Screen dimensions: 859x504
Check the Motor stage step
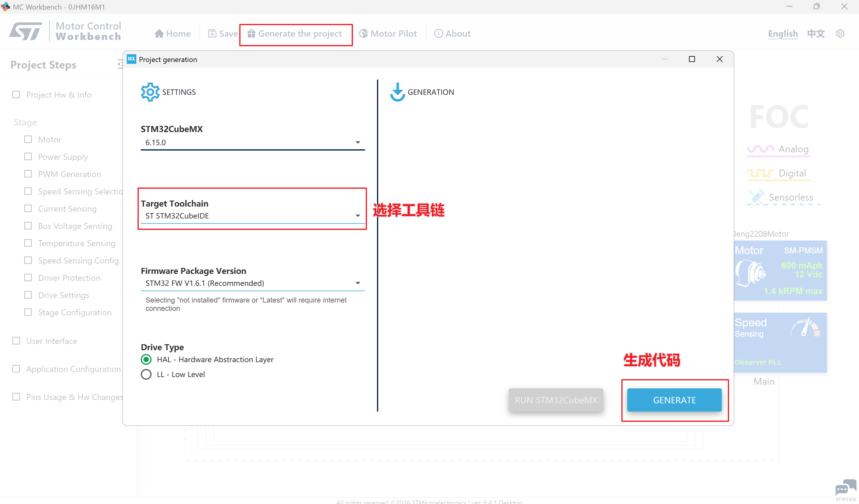(x=28, y=139)
